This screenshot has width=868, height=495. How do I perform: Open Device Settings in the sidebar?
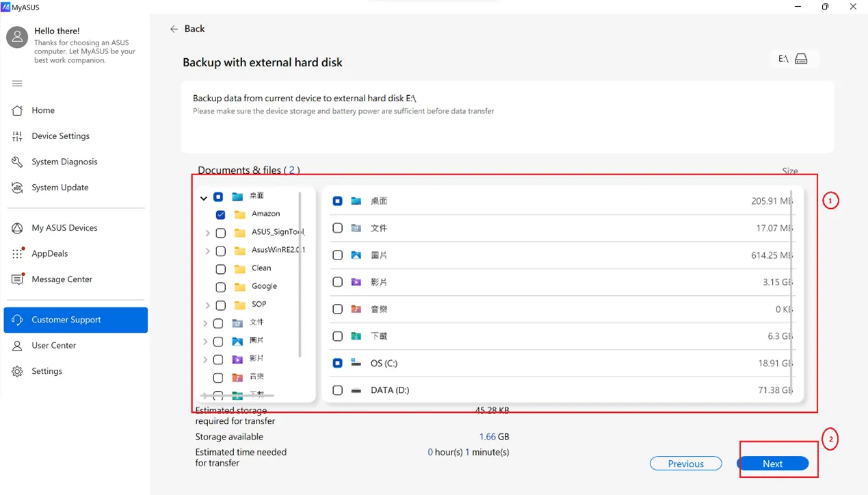(62, 136)
